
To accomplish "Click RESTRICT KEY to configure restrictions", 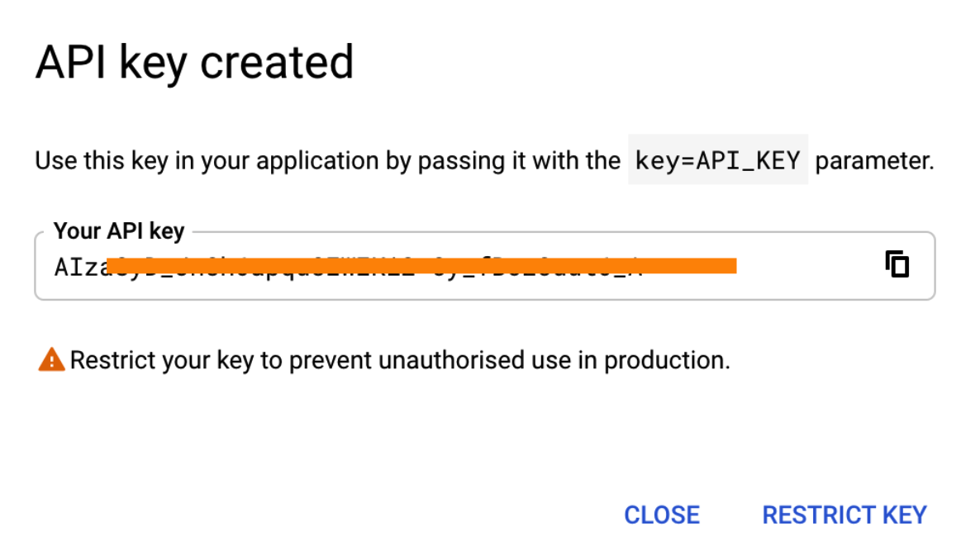I will (x=844, y=514).
